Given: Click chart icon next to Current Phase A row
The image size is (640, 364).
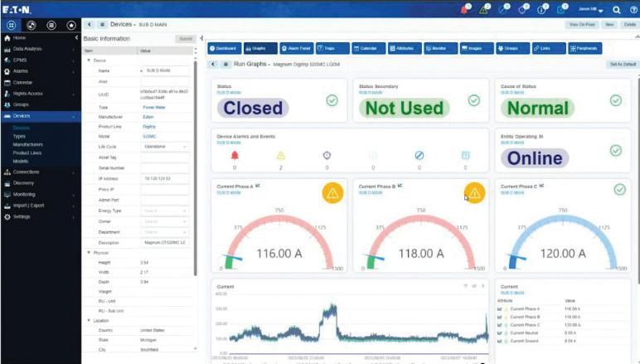Looking at the screenshot, I should 500,309.
